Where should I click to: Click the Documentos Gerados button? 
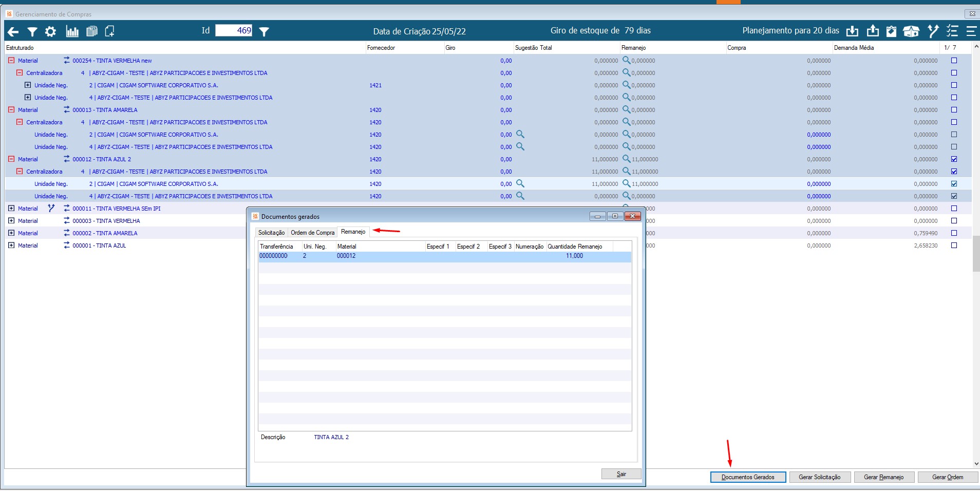748,477
